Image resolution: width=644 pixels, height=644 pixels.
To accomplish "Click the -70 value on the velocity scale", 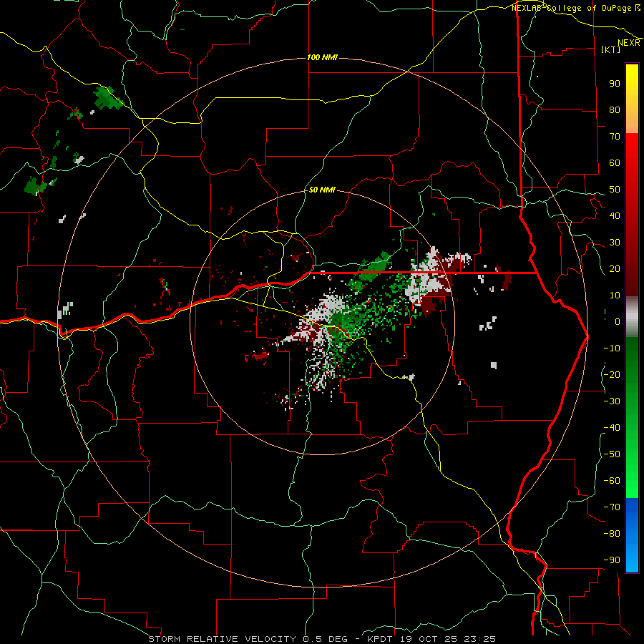I will pyautogui.click(x=612, y=507).
